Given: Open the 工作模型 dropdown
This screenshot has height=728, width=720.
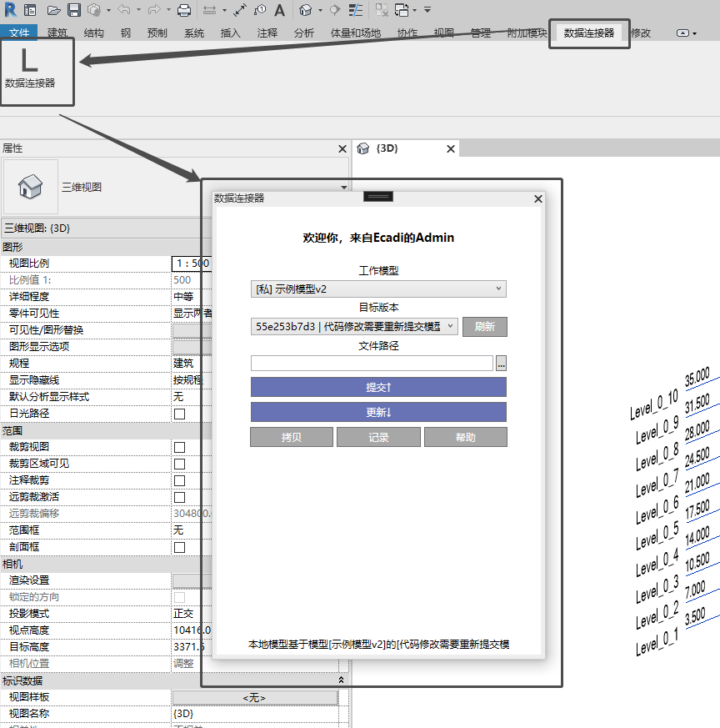Looking at the screenshot, I should coord(378,289).
